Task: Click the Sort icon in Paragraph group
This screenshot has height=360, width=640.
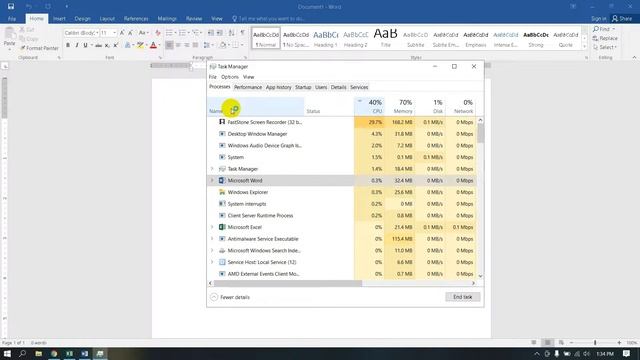Action: point(231,33)
